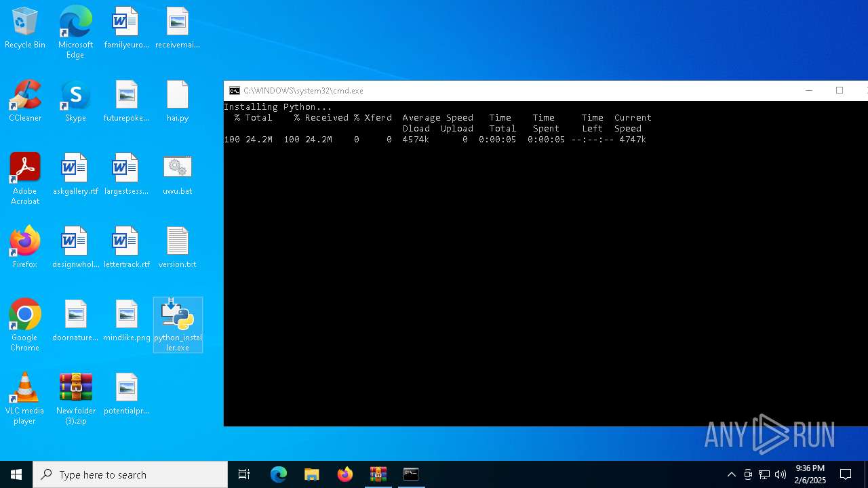Open Microsoft Edge from the taskbar

[x=279, y=474]
